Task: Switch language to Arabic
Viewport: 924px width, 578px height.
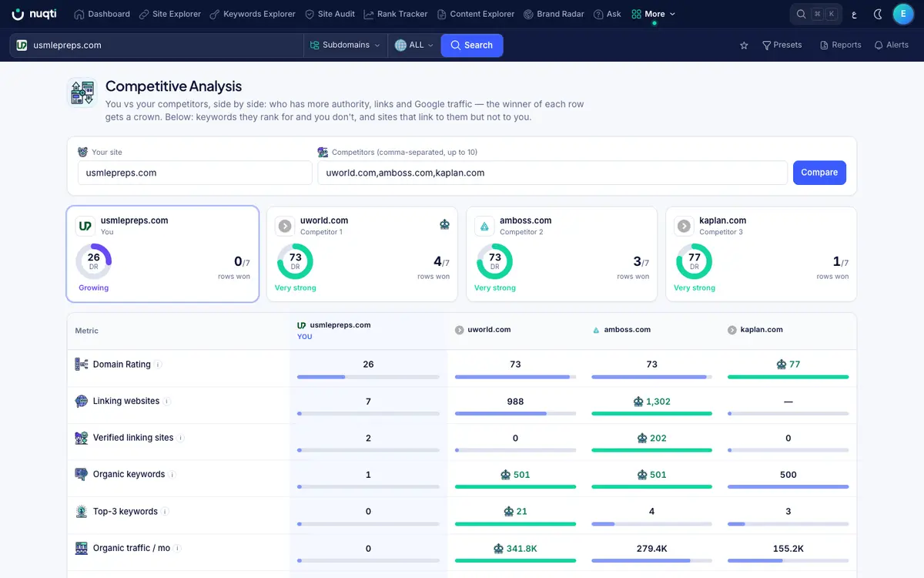Action: coord(853,14)
